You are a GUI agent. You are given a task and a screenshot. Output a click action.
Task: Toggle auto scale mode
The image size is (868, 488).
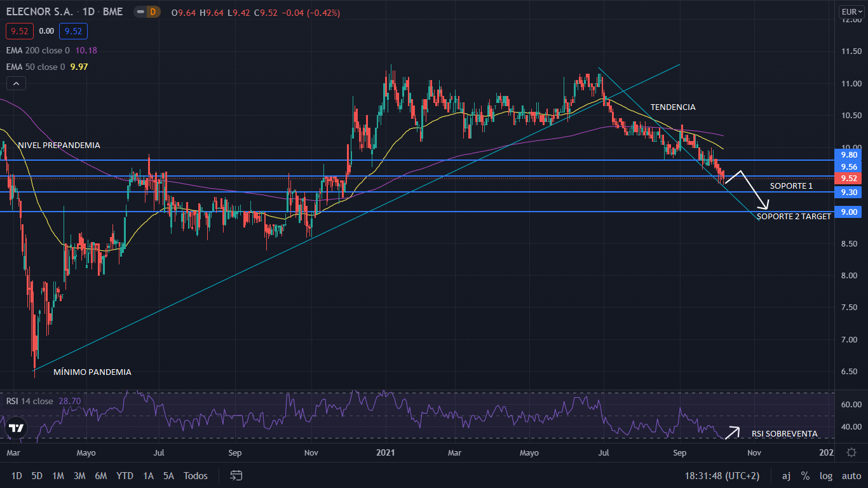click(x=851, y=476)
